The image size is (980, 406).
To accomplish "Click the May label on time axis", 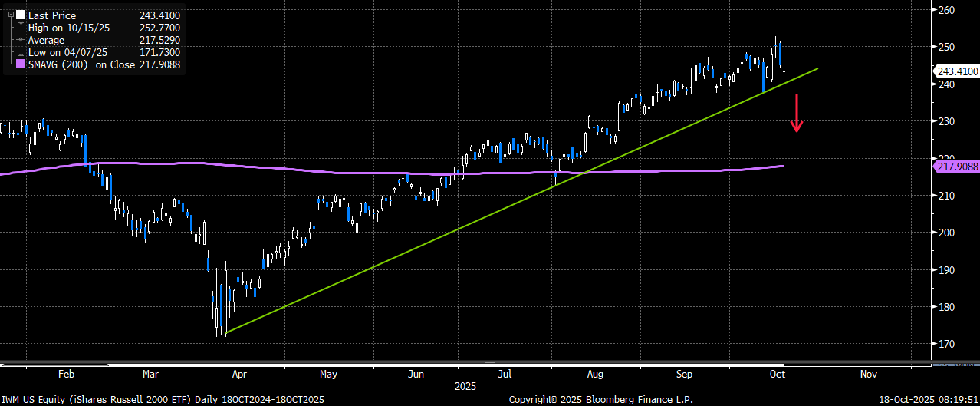I will click(329, 374).
